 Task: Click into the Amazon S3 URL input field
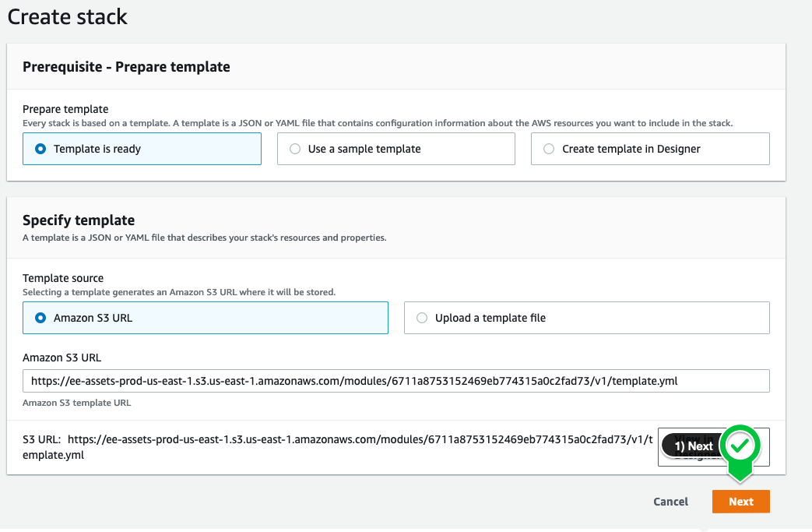click(395, 381)
